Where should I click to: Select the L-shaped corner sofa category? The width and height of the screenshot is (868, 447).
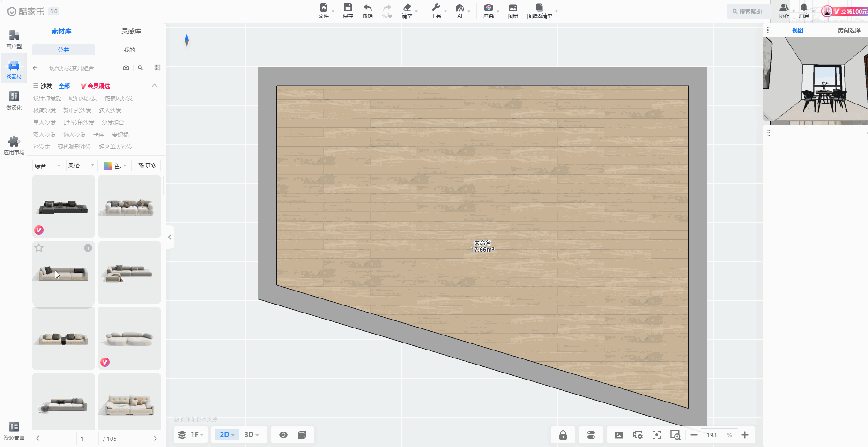[x=79, y=123]
